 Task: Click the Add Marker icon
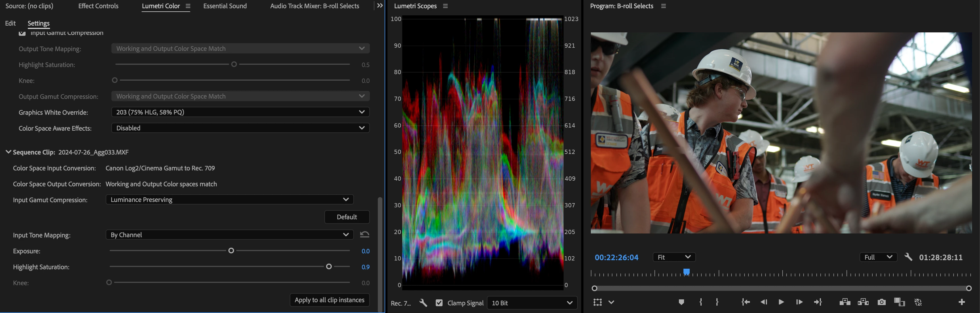(681, 302)
